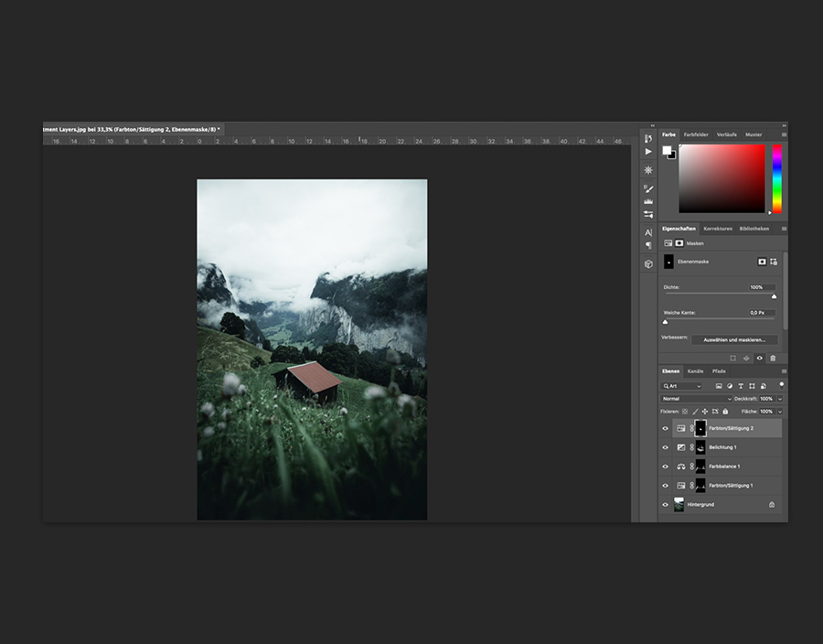The height and width of the screenshot is (644, 823).
Task: Toggle visibility of Farbbalance 1 layer
Action: 665,467
